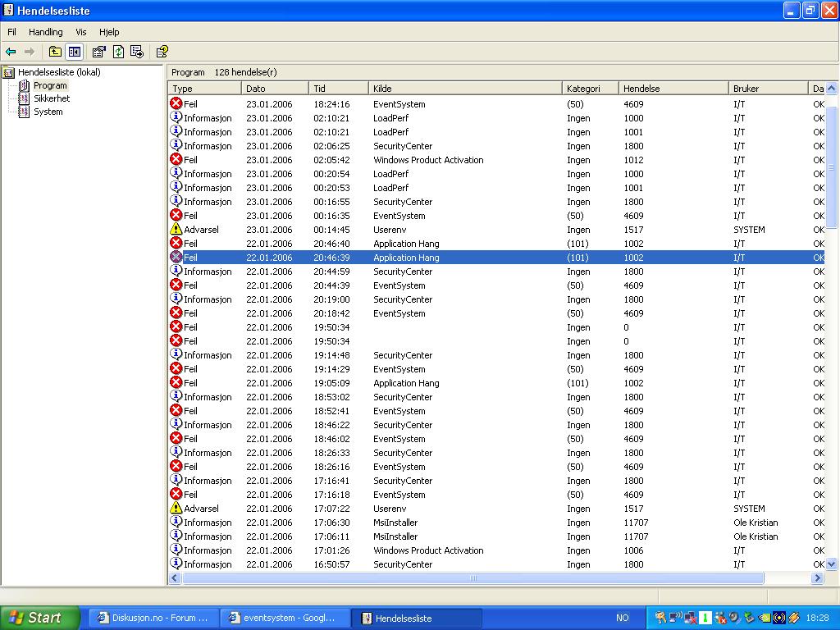Select highlighted error icon at 20:46:39

pyautogui.click(x=176, y=257)
